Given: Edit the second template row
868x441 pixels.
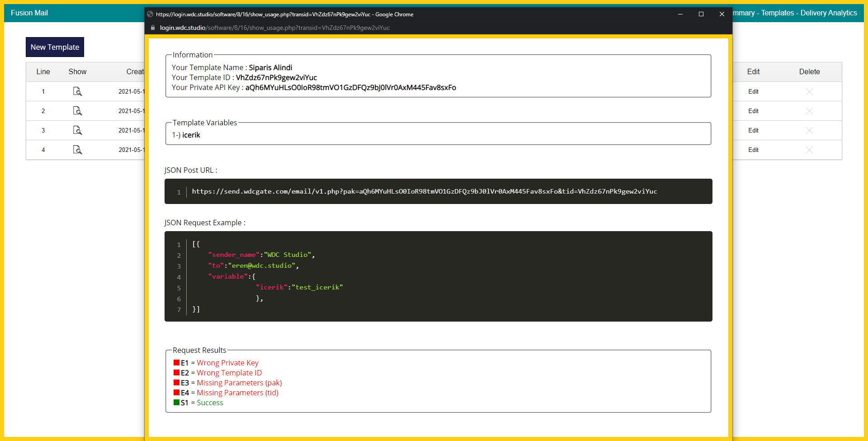Looking at the screenshot, I should pyautogui.click(x=753, y=111).
